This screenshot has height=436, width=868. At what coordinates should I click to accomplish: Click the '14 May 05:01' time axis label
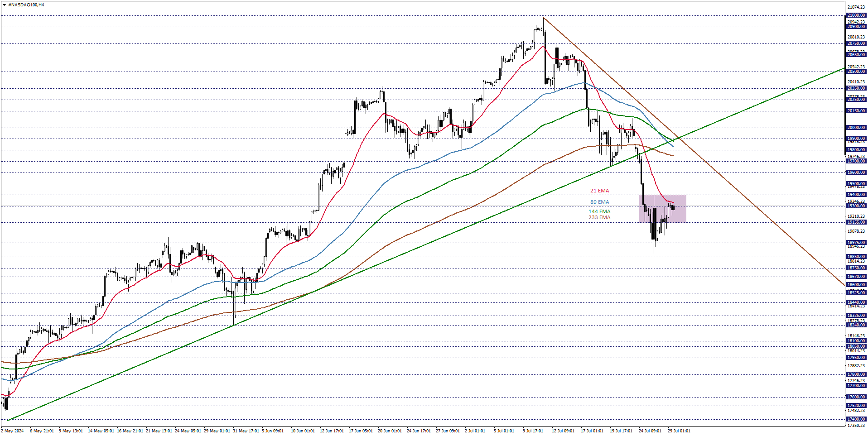pos(101,431)
